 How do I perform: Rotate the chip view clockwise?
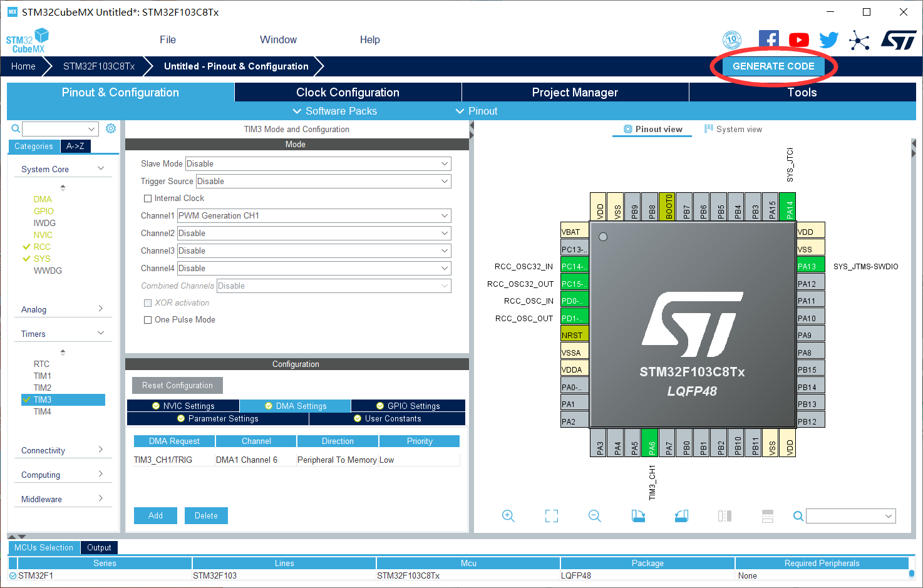click(638, 516)
